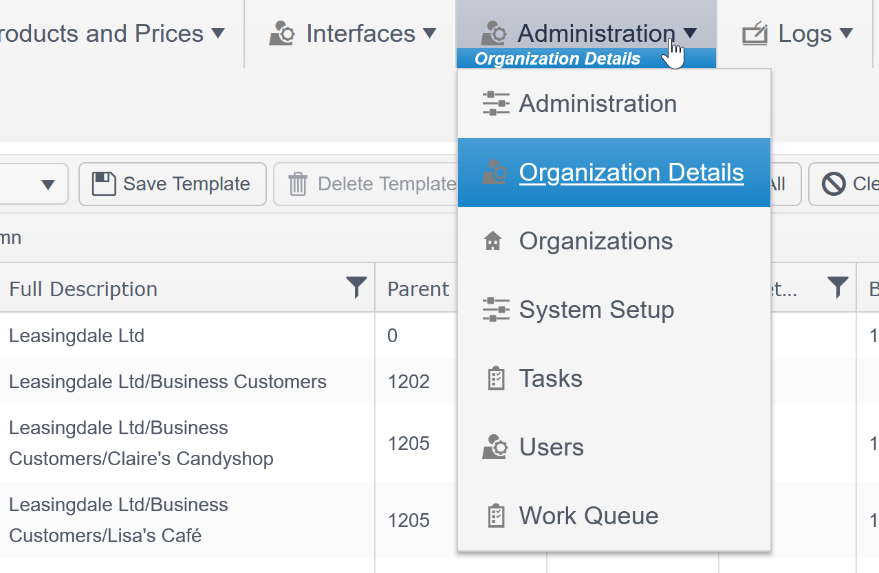Click the clipboard icon beside Work Queue
This screenshot has width=879, height=573.
[x=495, y=517]
